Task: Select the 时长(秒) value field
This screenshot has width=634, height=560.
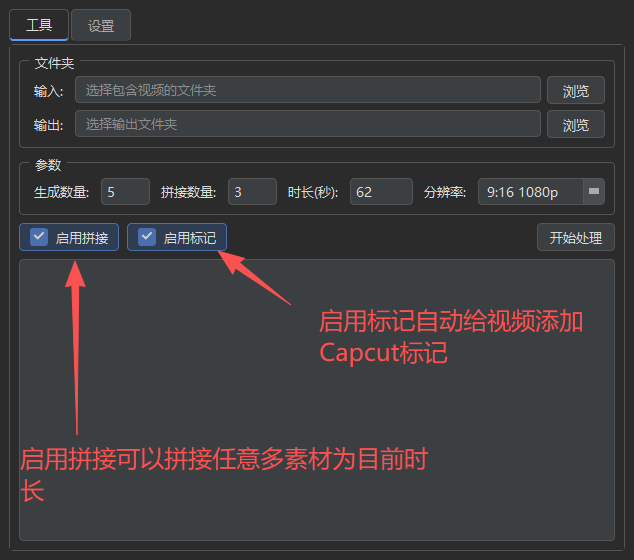Action: click(380, 192)
